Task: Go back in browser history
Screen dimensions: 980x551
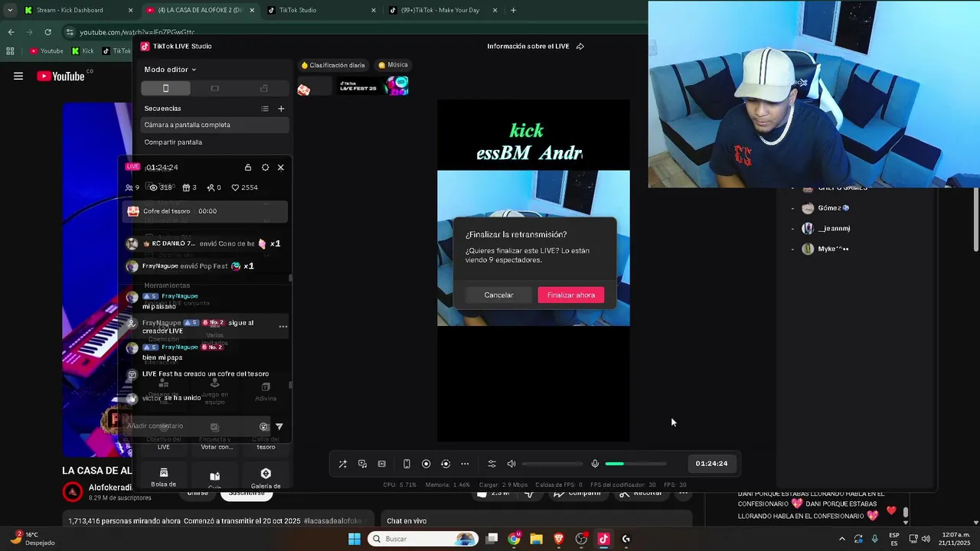Action: tap(11, 32)
